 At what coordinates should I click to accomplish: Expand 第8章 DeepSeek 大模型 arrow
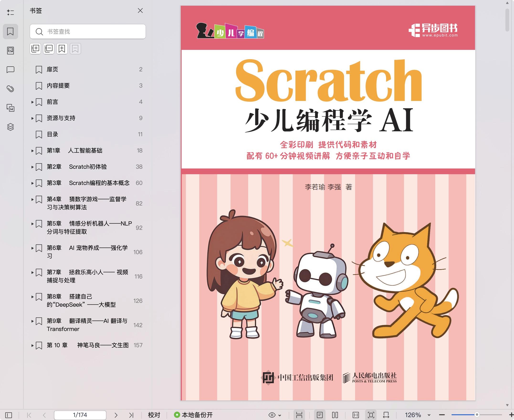pyautogui.click(x=32, y=297)
